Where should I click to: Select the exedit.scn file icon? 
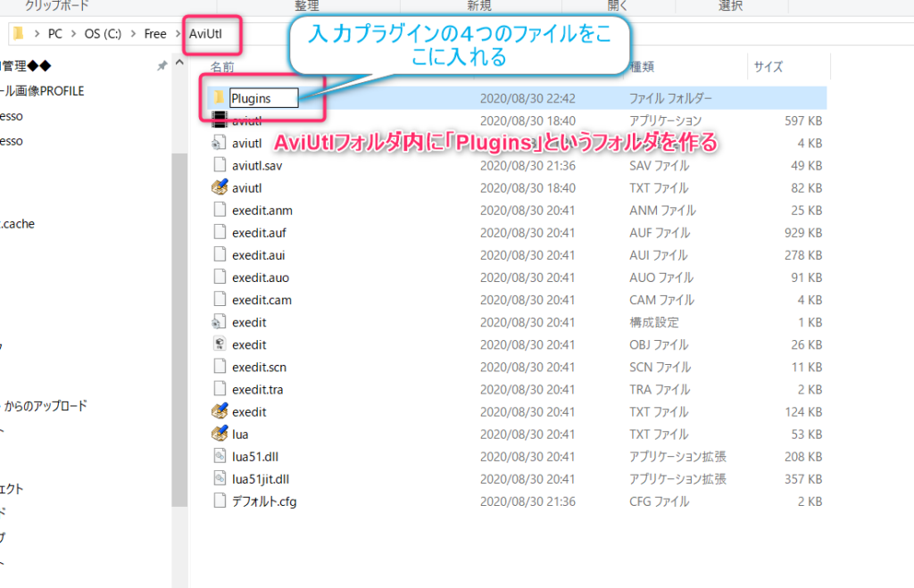[220, 367]
